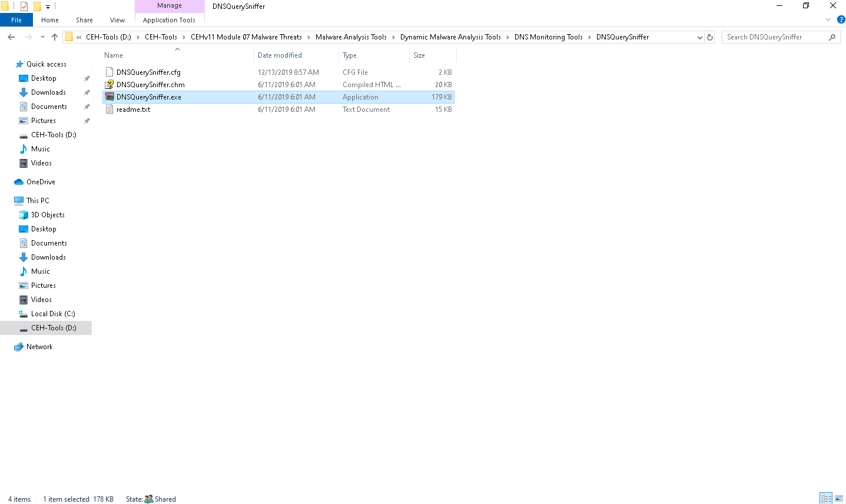The width and height of the screenshot is (846, 504).
Task: Open 3D Objects folder
Action: [x=48, y=215]
